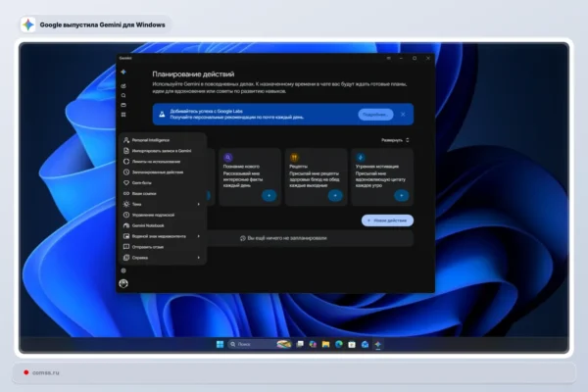Viewport: 588px width, 392px height.
Task: Add the Рецепты scheduled action
Action: (335, 195)
